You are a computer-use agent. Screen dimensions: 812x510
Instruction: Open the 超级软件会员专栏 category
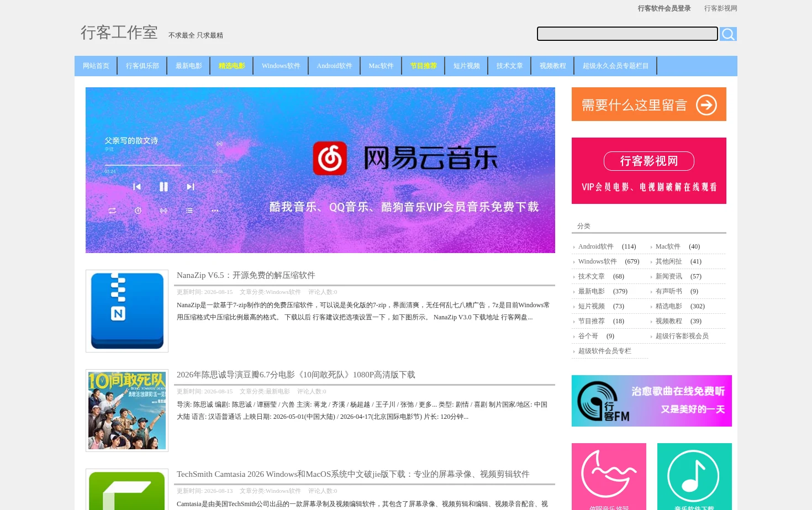click(x=604, y=351)
